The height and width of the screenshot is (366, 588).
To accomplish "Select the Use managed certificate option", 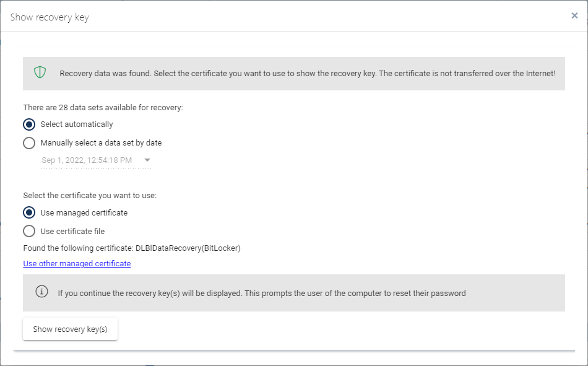I will [x=29, y=212].
